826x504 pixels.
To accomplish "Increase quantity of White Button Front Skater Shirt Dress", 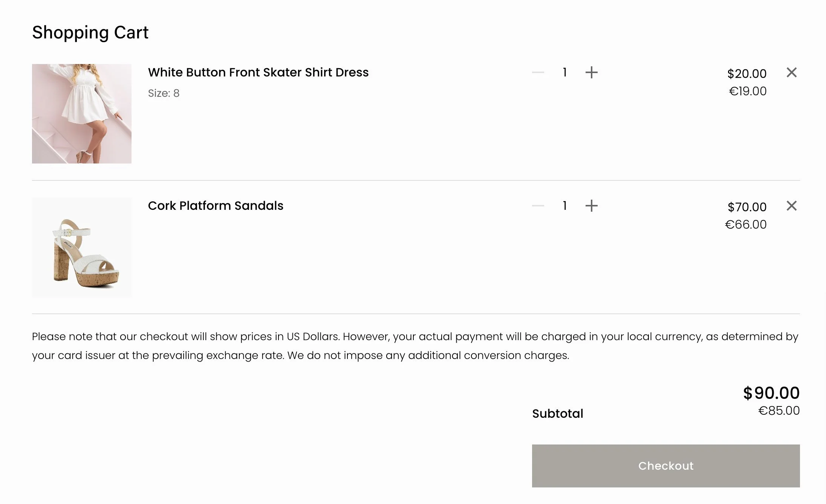I will (591, 72).
